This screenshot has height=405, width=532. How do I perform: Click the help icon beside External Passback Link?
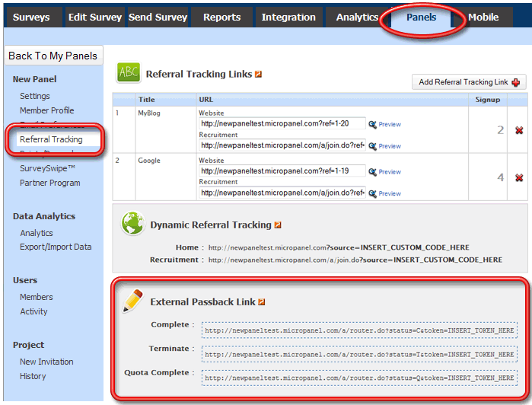click(x=261, y=301)
